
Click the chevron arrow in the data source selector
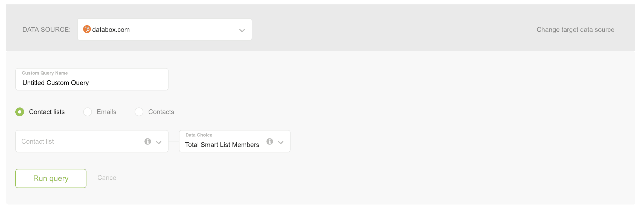[x=242, y=30]
